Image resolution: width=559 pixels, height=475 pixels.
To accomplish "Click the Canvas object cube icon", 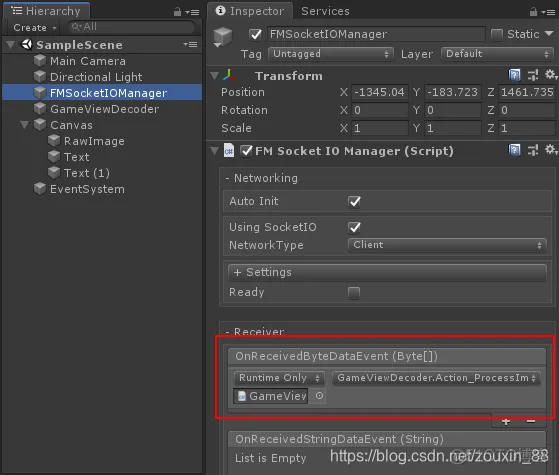I will point(40,125).
